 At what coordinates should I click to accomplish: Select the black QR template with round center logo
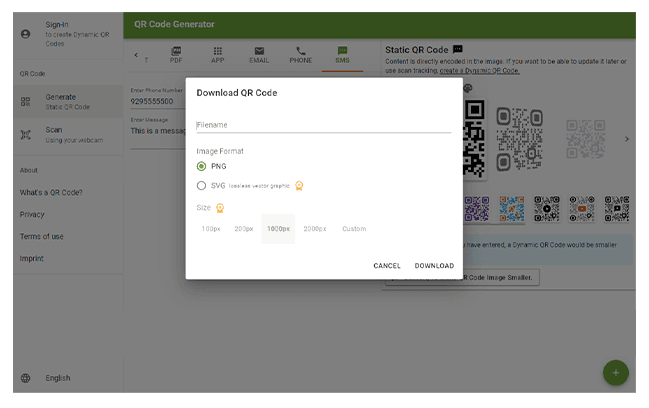(546, 209)
